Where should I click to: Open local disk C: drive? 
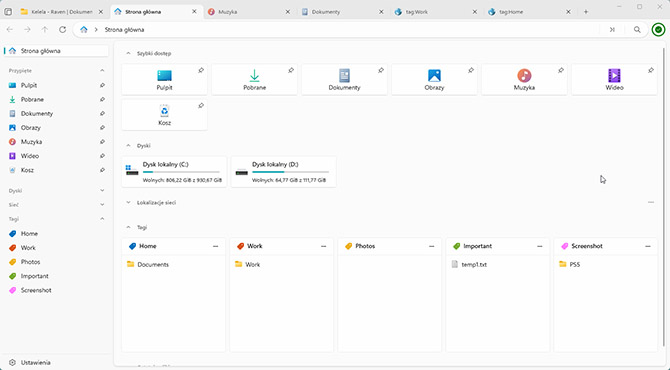click(174, 172)
